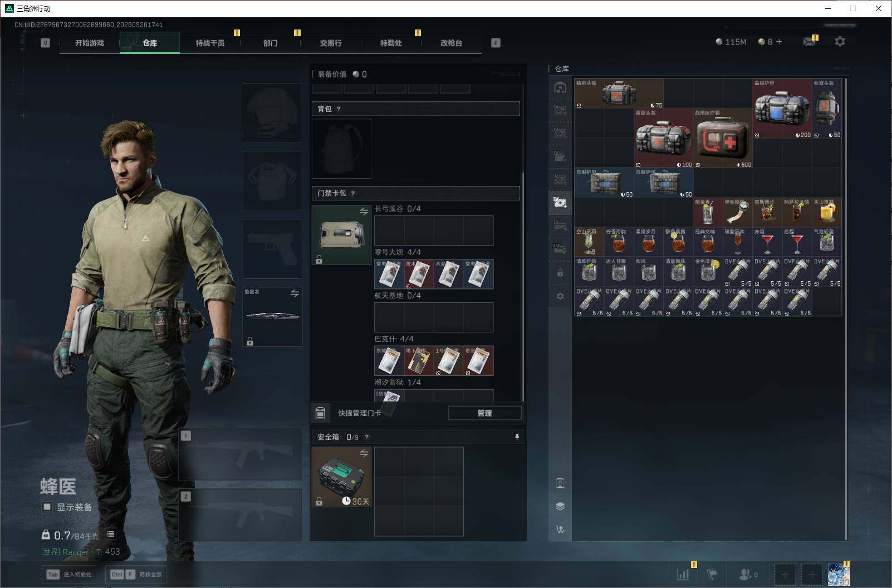Click the flags icon in bottom bar
The width and height of the screenshot is (892, 588).
tap(712, 574)
